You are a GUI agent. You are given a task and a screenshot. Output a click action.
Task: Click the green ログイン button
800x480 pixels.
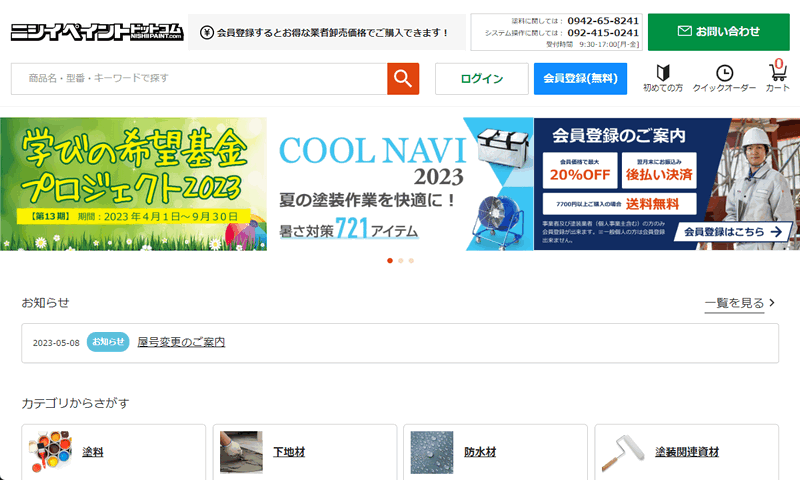482,79
